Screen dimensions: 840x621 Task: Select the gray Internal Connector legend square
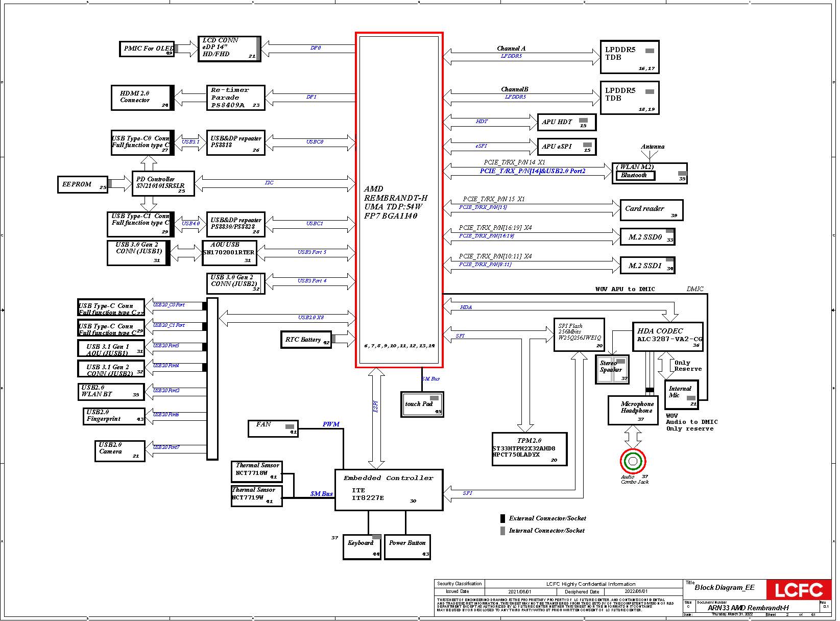point(502,531)
